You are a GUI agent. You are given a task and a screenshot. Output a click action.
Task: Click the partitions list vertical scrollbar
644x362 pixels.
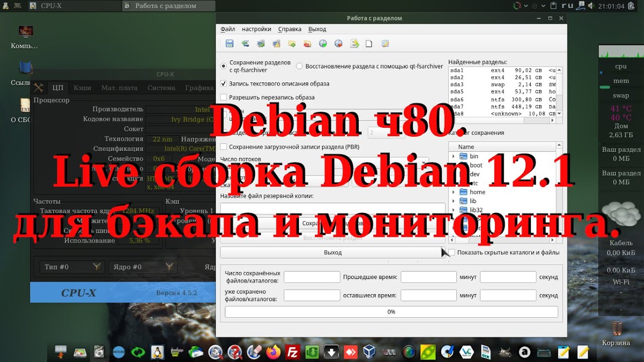coord(559,92)
